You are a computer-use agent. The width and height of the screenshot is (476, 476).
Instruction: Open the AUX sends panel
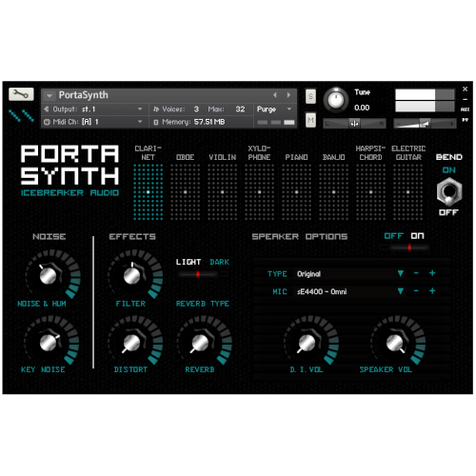465,109
